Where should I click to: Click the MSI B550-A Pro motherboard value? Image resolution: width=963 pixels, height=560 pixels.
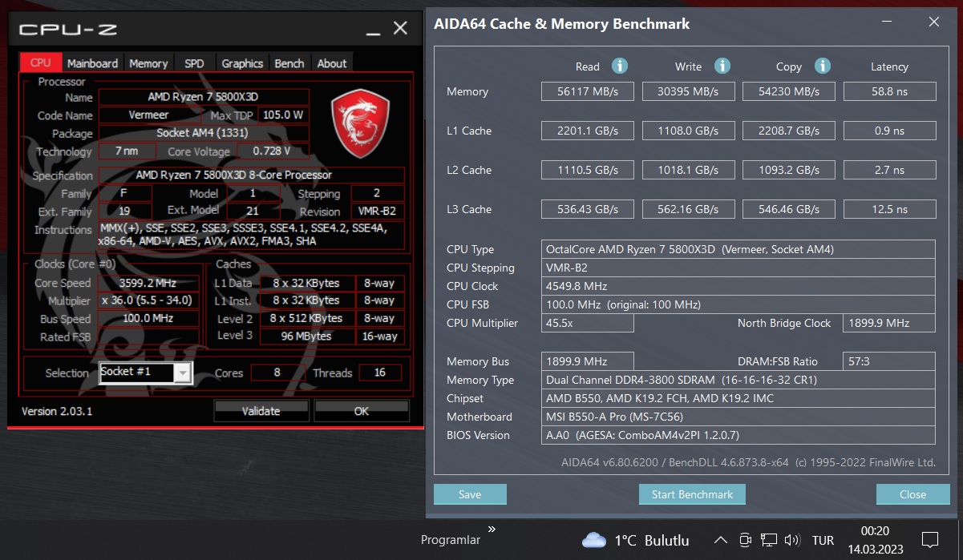tap(738, 417)
